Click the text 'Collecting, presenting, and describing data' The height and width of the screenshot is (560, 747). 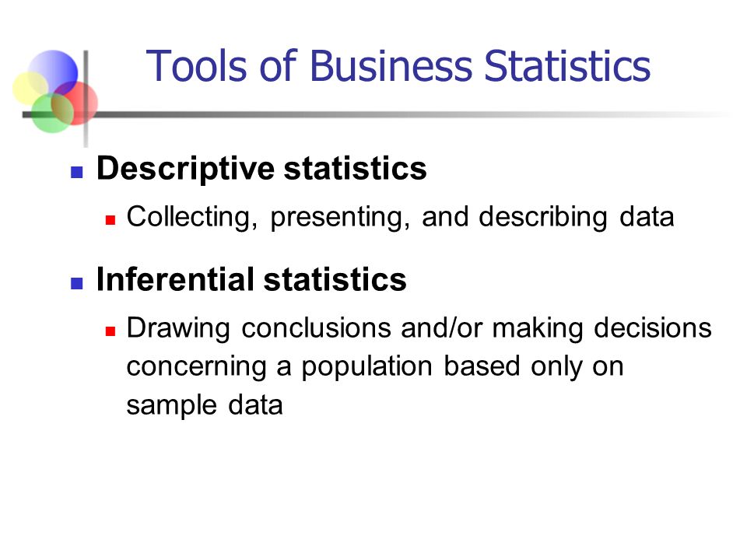click(x=400, y=218)
